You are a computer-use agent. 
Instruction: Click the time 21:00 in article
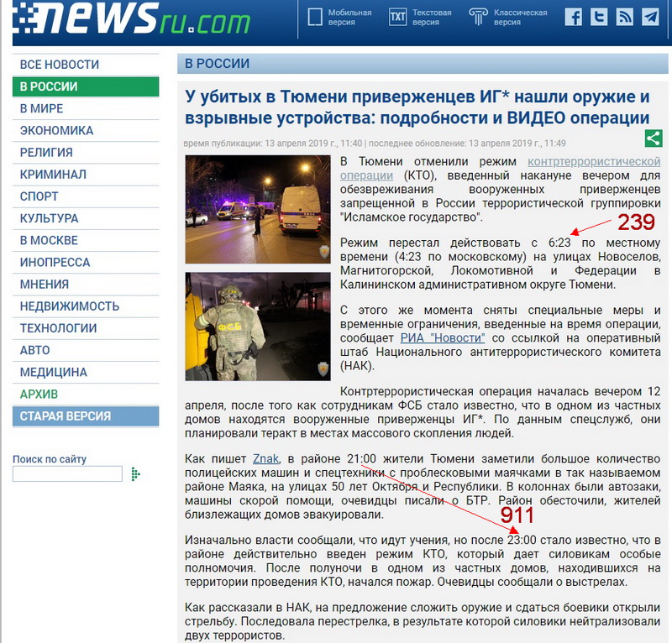click(x=361, y=459)
